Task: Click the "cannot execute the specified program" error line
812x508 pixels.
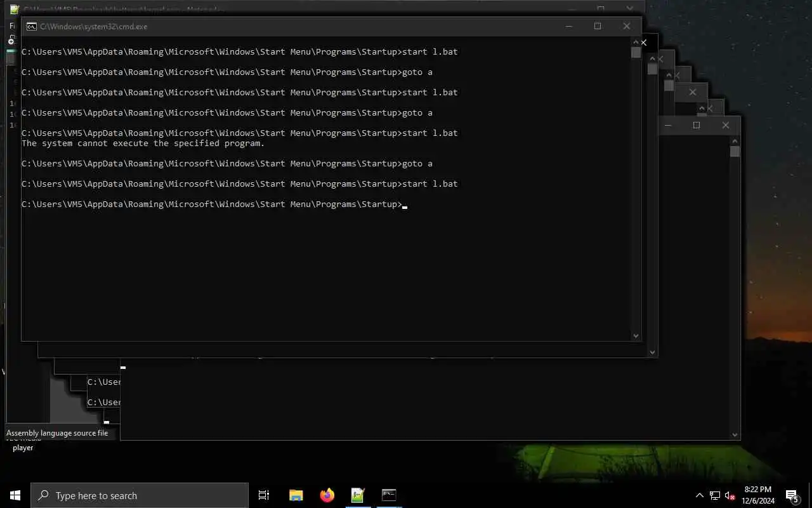Action: coord(143,143)
